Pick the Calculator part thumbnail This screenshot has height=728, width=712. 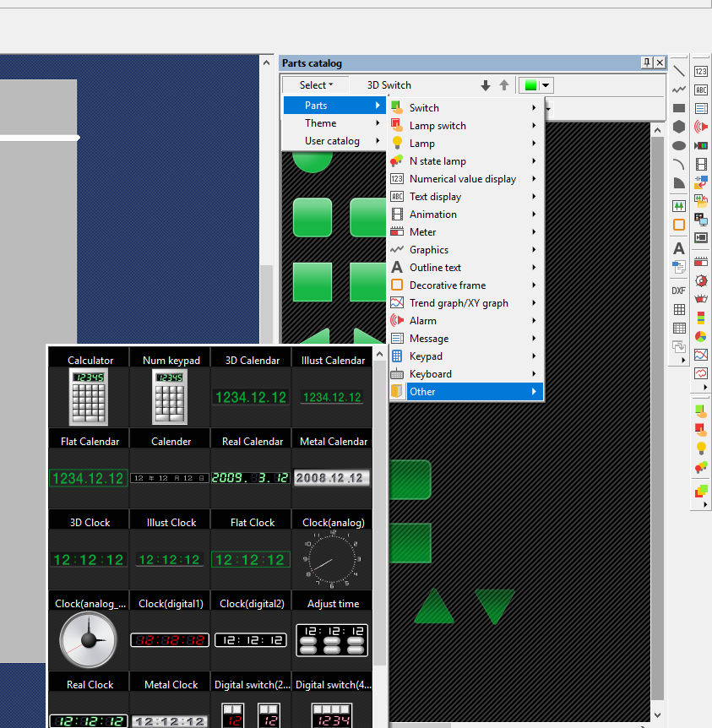pyautogui.click(x=89, y=397)
